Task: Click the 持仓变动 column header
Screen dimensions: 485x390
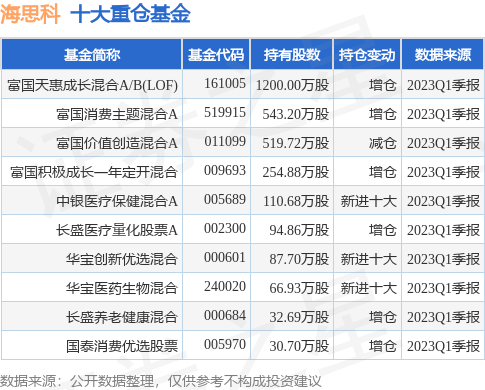Action: click(x=367, y=55)
